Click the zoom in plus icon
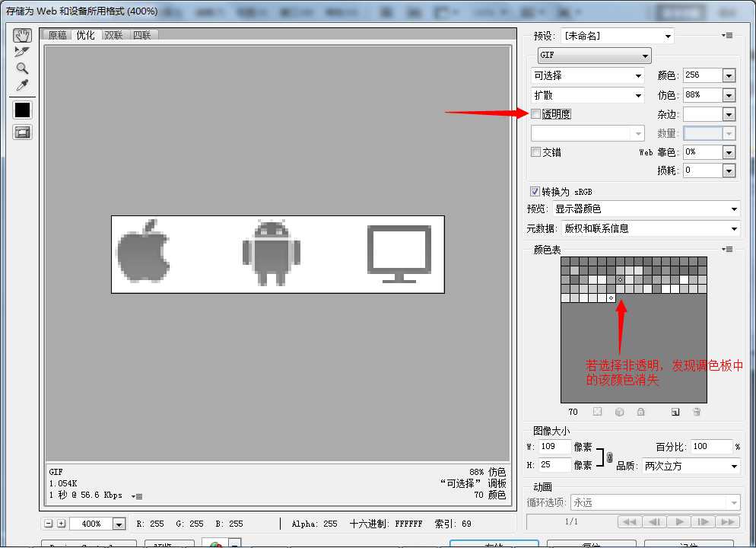 (62, 524)
